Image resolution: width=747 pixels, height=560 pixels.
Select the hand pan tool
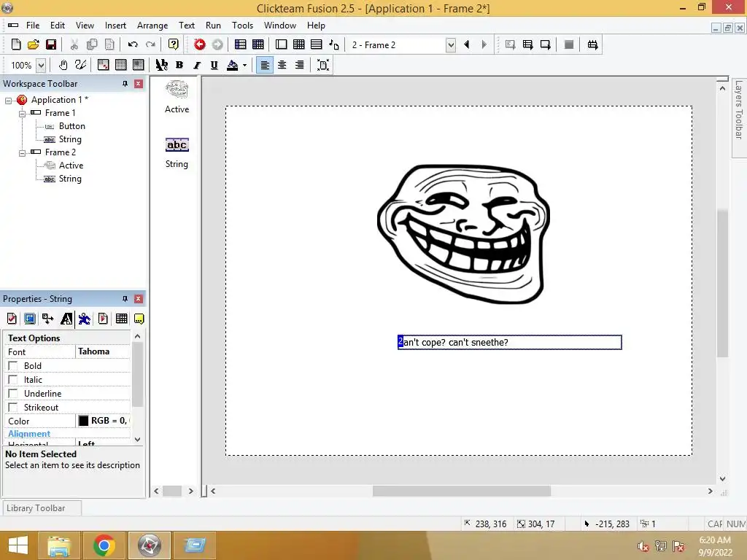tap(63, 65)
